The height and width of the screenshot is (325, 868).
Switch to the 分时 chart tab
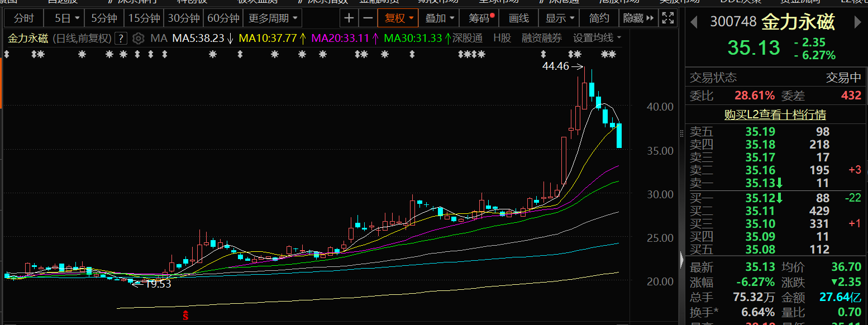click(x=23, y=18)
